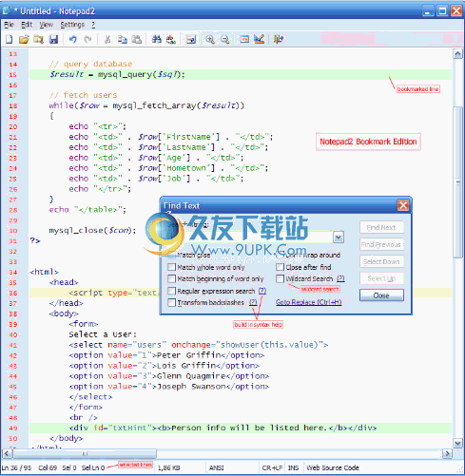Click the Find Previous button

tap(381, 244)
